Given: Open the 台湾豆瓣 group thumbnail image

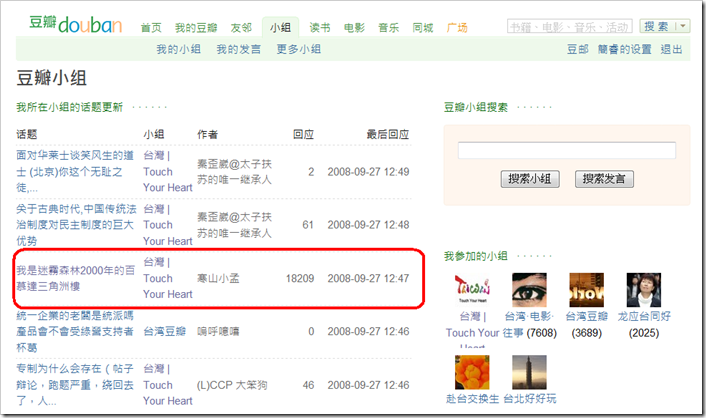Looking at the screenshot, I should (586, 290).
